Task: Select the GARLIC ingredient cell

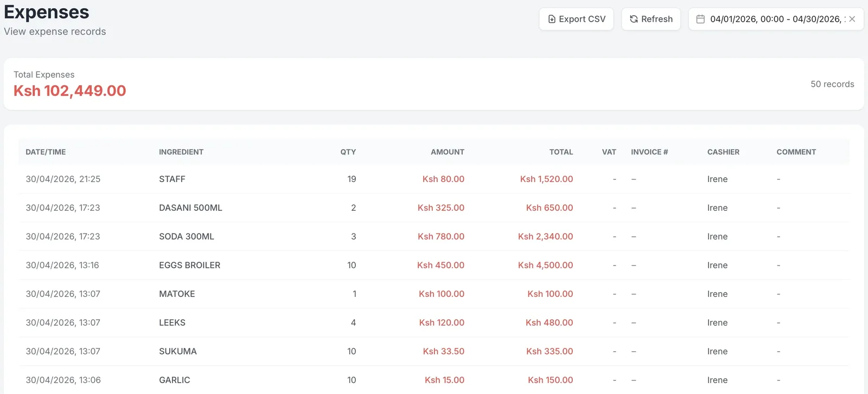Action: [x=175, y=380]
